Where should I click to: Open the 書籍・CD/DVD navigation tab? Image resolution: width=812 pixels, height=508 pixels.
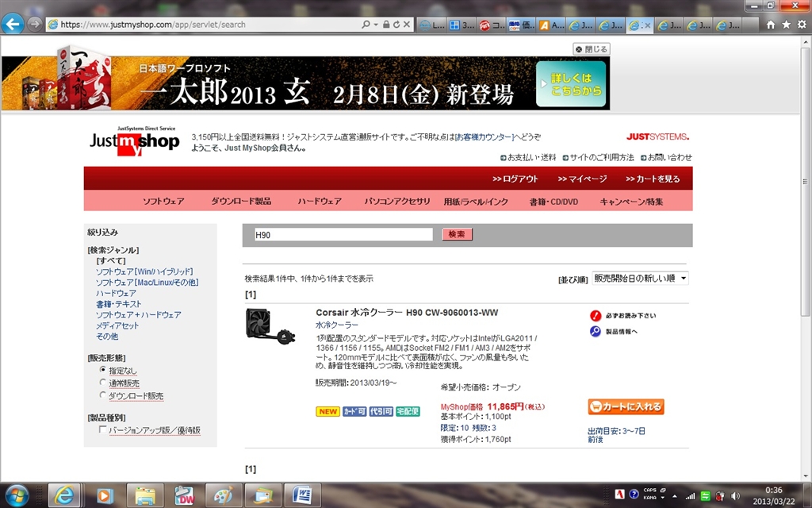coord(553,201)
